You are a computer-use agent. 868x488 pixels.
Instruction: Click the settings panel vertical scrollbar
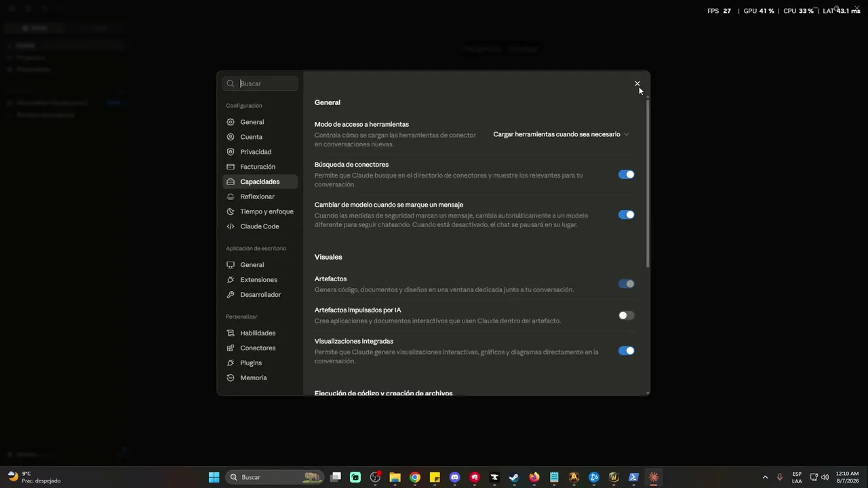[648, 183]
